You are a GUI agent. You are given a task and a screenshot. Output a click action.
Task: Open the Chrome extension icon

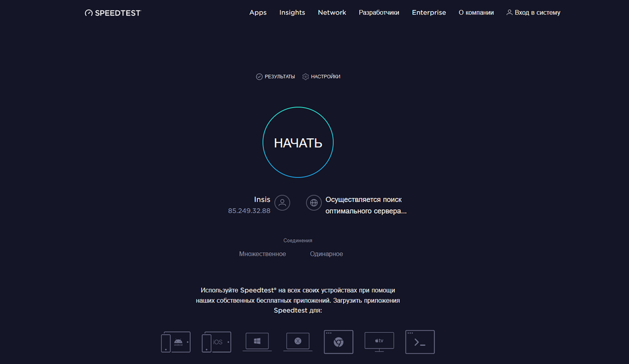click(338, 342)
